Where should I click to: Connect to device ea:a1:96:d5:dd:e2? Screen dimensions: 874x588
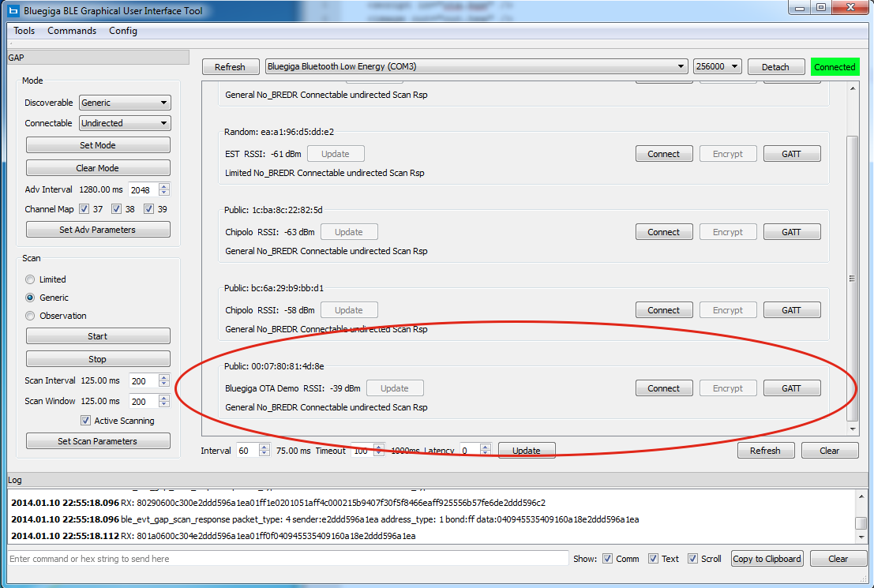[664, 154]
